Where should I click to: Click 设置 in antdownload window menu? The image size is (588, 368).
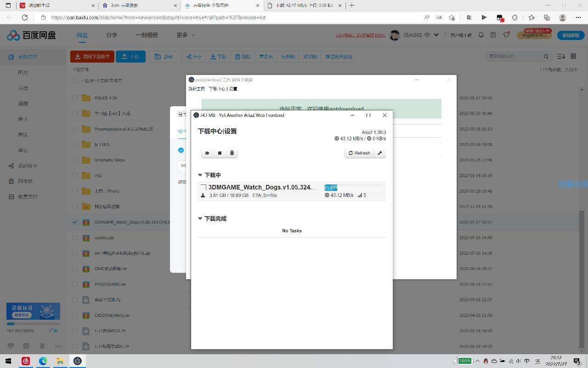[x=233, y=89]
